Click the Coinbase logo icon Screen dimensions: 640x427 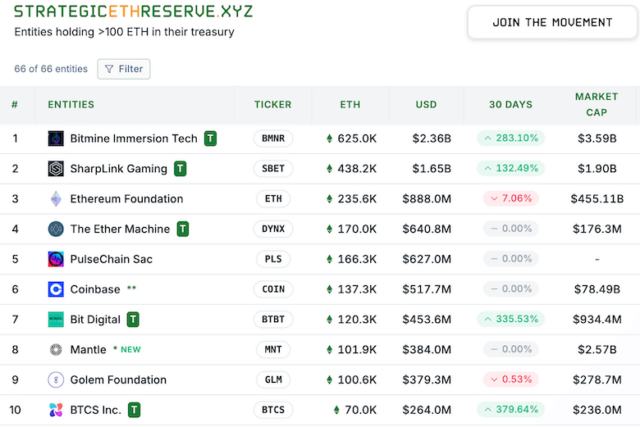[x=56, y=289]
